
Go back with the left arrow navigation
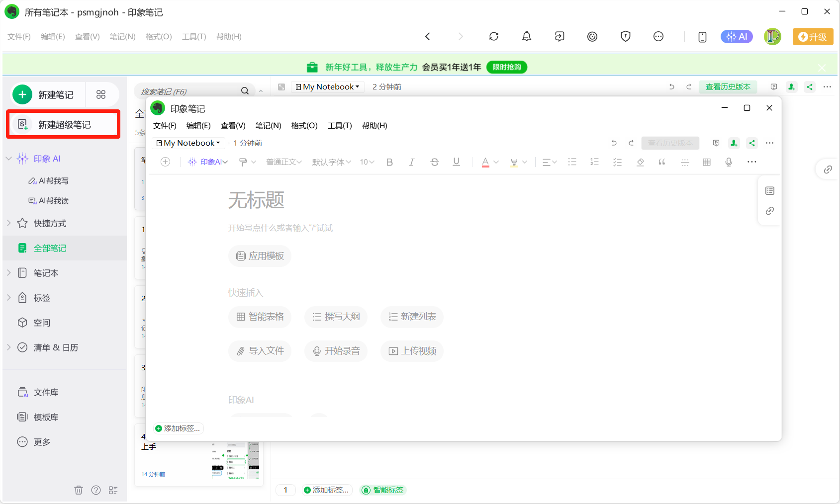point(427,36)
